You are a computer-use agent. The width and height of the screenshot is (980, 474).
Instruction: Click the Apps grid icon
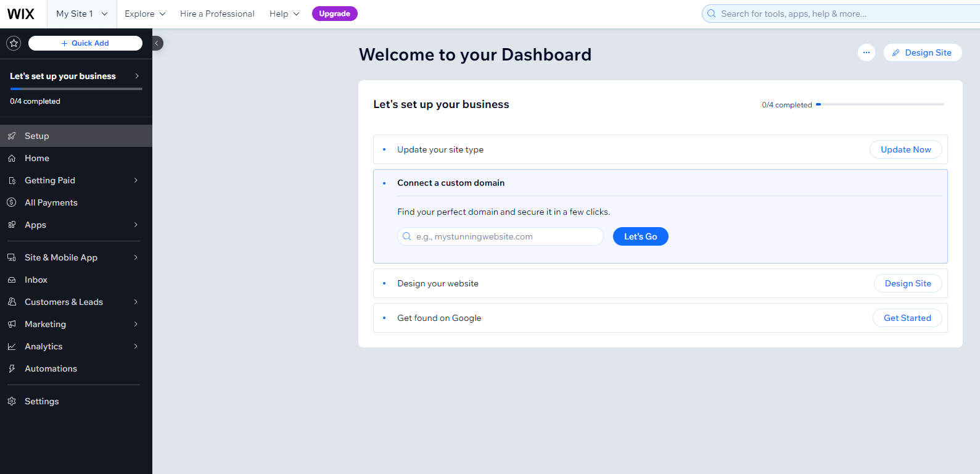pyautogui.click(x=12, y=225)
